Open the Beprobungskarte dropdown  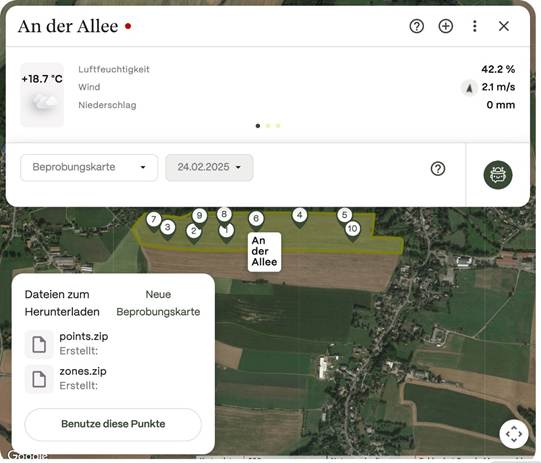(x=89, y=168)
